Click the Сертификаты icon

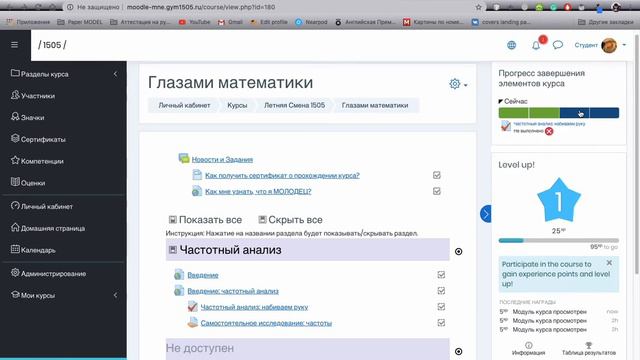[15, 138]
